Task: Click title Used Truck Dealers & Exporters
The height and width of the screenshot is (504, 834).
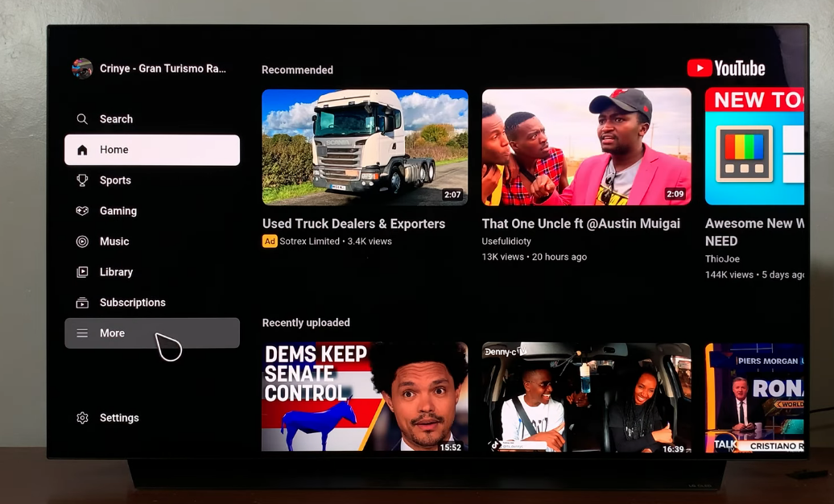Action: tap(353, 224)
